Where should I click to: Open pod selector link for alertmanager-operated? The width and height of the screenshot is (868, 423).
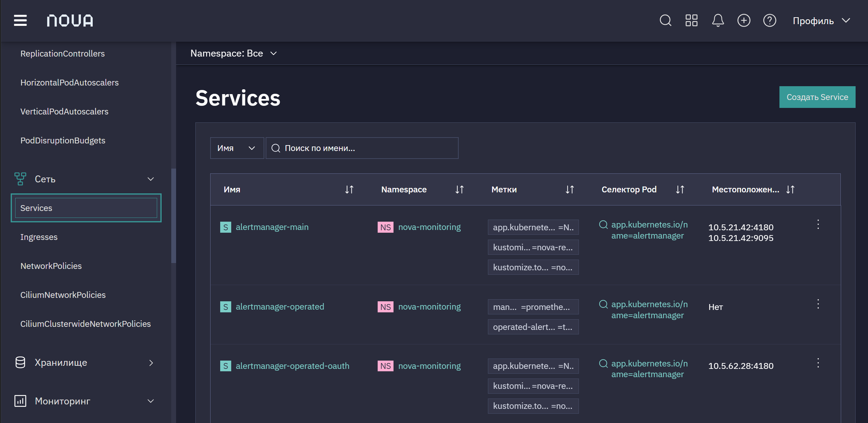tap(649, 310)
